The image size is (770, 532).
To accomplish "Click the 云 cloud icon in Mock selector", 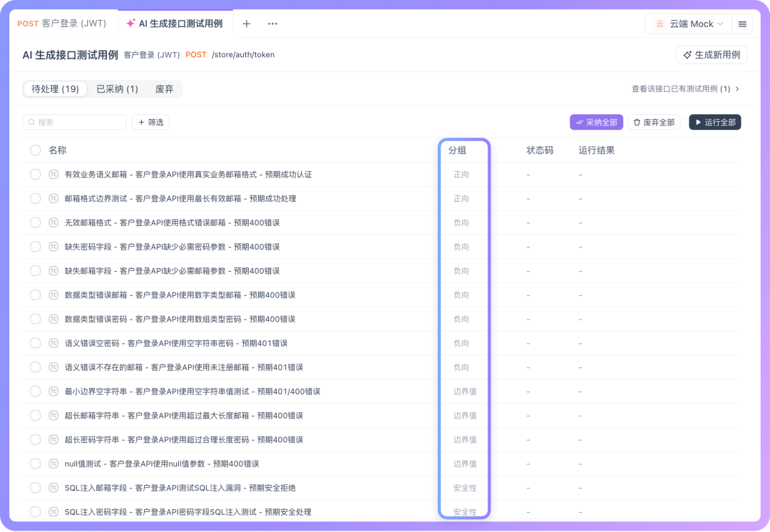I will [x=660, y=24].
